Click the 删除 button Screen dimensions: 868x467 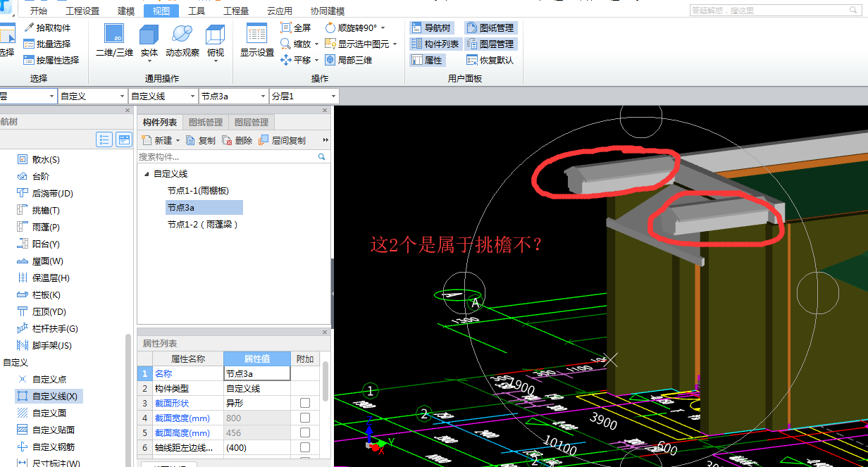click(237, 140)
